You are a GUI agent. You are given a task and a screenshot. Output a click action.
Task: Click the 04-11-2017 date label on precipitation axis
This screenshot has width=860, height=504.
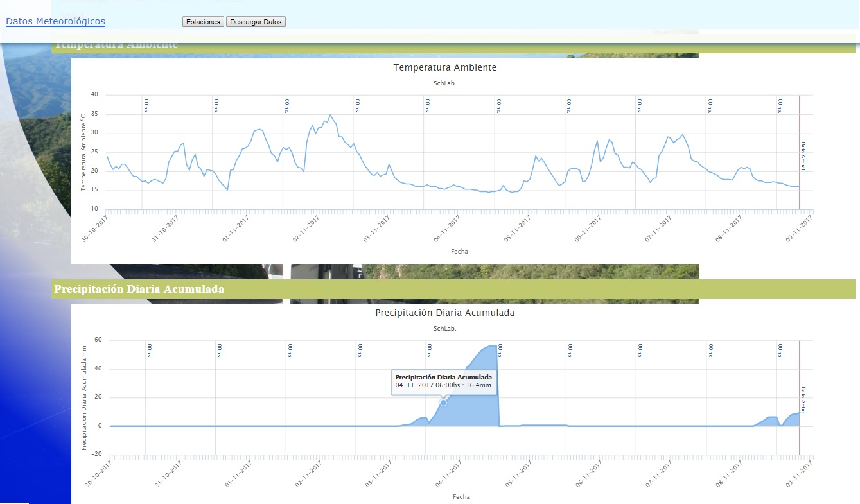click(x=450, y=474)
